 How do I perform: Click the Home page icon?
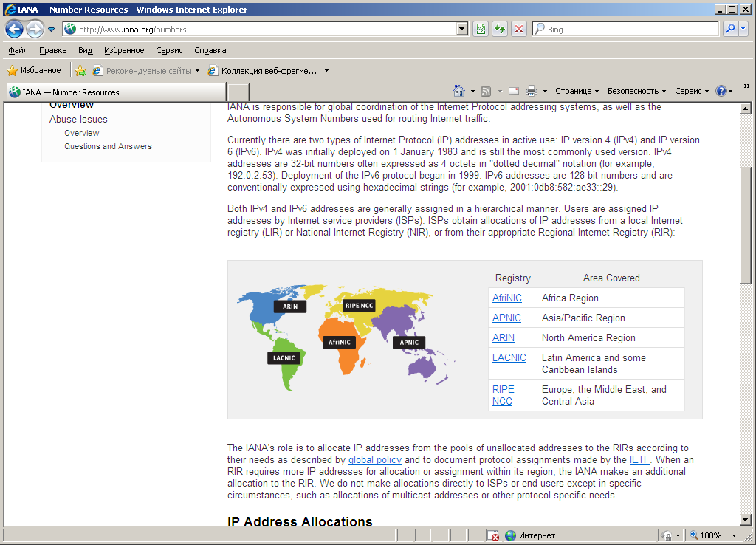(x=459, y=91)
